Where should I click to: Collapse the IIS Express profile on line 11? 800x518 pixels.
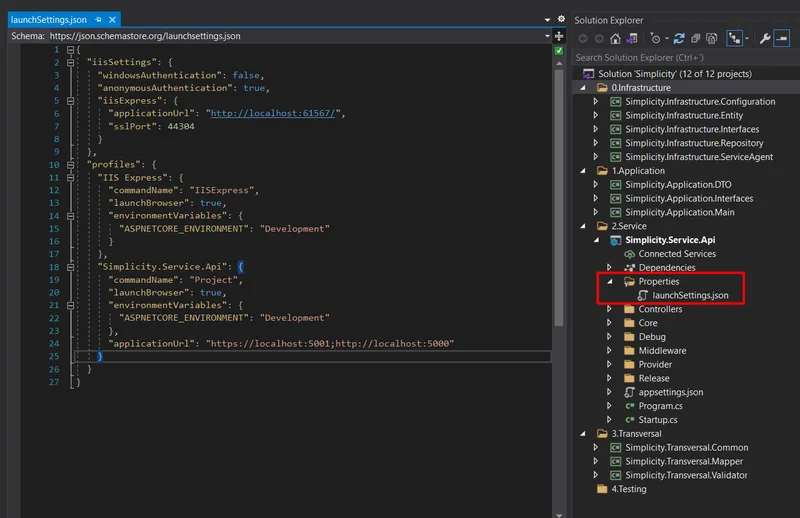(x=70, y=178)
